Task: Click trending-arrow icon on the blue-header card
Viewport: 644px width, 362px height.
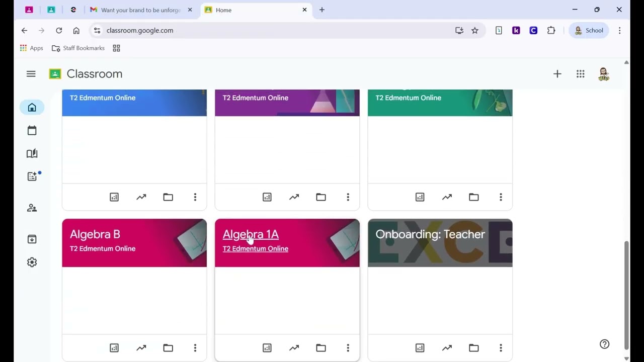Action: pyautogui.click(x=141, y=197)
